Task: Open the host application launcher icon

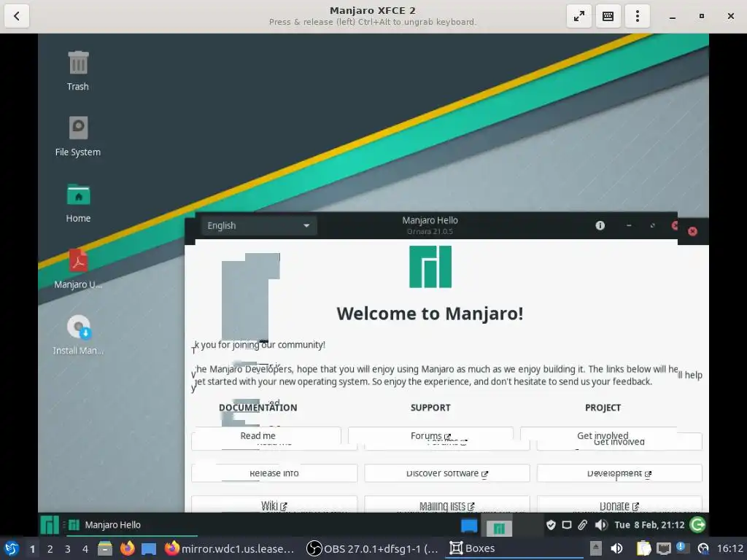Action: [x=12, y=548]
